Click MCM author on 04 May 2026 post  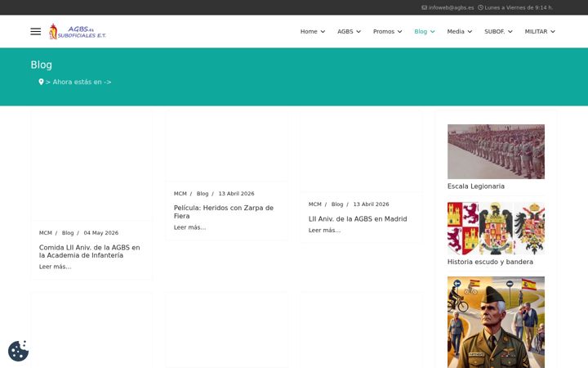tap(46, 233)
